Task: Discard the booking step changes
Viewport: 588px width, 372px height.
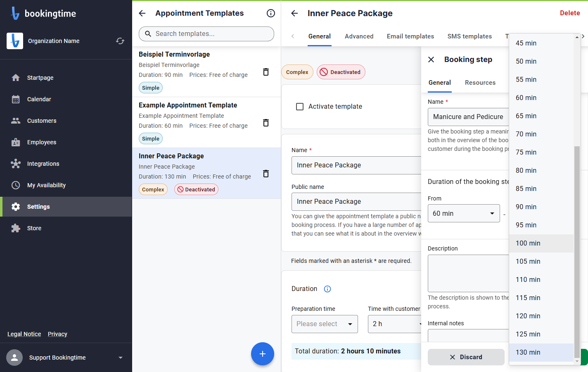Action: pos(466,357)
